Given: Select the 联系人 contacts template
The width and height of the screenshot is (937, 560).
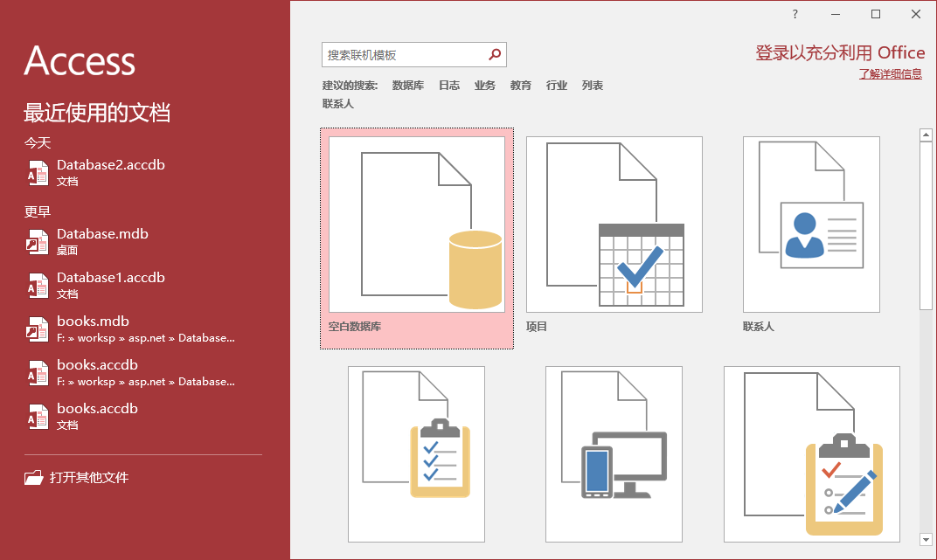Looking at the screenshot, I should [811, 225].
